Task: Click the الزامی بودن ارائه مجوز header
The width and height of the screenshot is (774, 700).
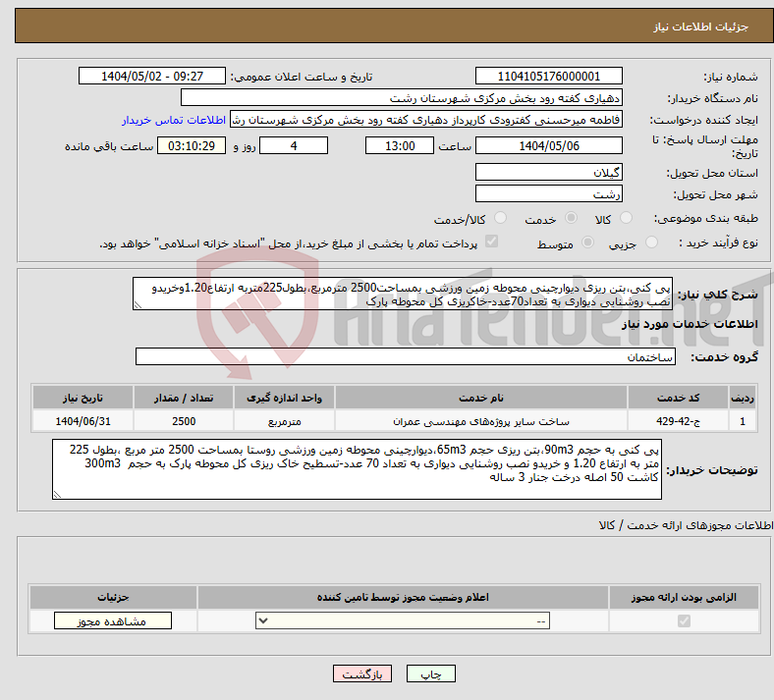Action: 684,597
